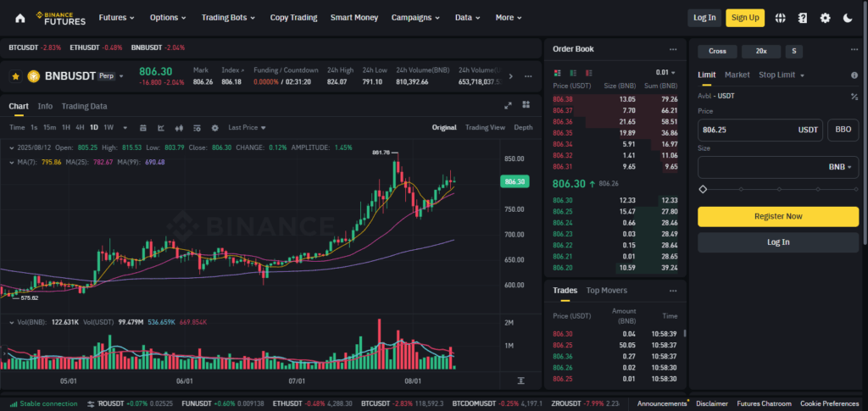Show next ticker stats arrow
Image resolution: width=868 pixels, height=411 pixels.
510,76
